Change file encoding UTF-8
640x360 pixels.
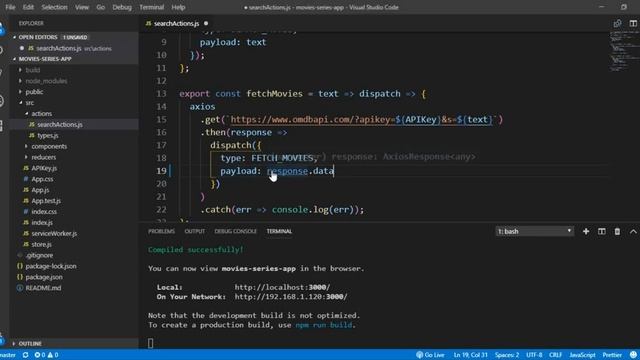[534, 355]
